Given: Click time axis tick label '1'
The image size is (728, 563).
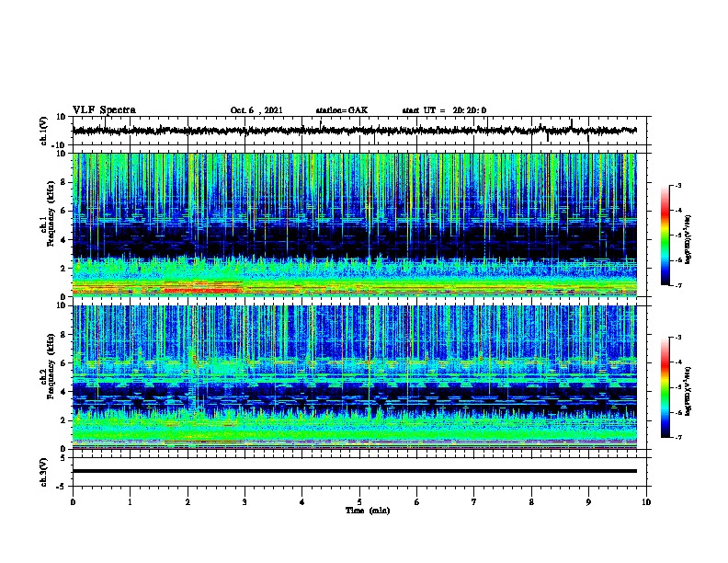Looking at the screenshot, I should (x=130, y=502).
